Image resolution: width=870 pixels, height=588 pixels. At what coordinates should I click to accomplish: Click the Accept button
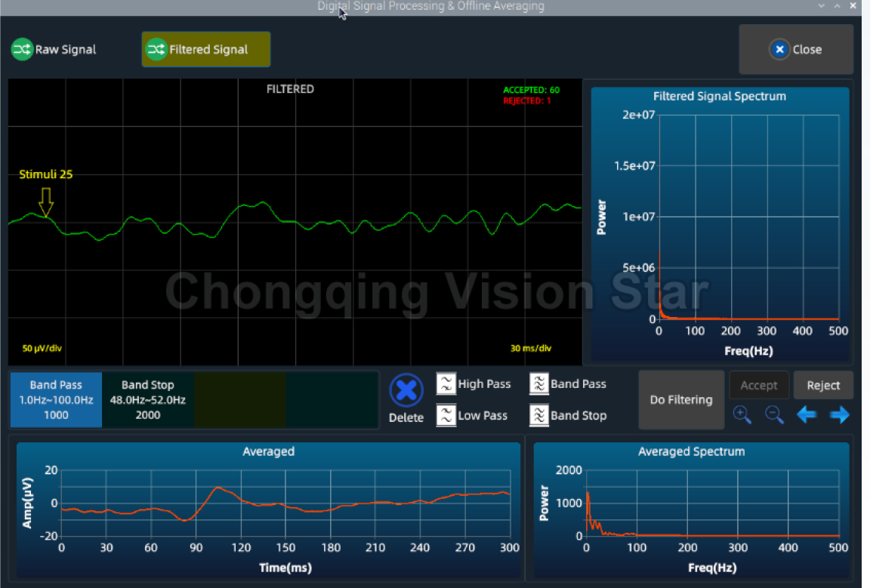[x=758, y=385]
